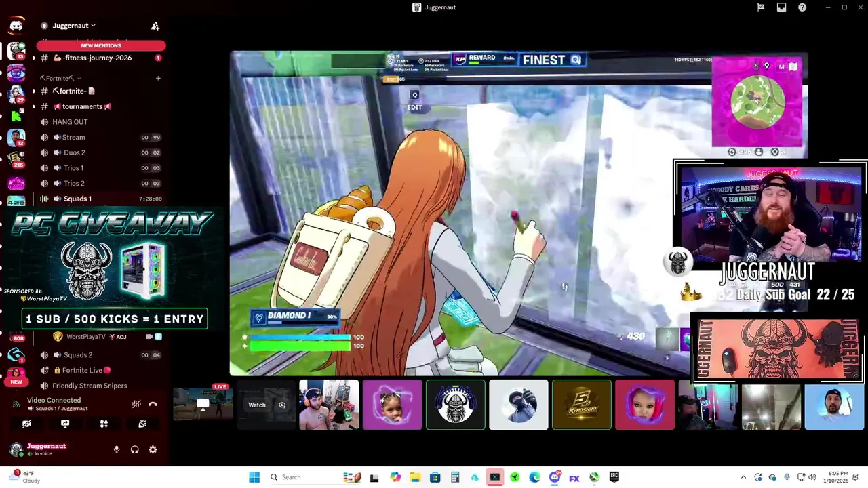This screenshot has height=488, width=868.
Task: Select the LIVE stream thumbnail
Action: 203,405
